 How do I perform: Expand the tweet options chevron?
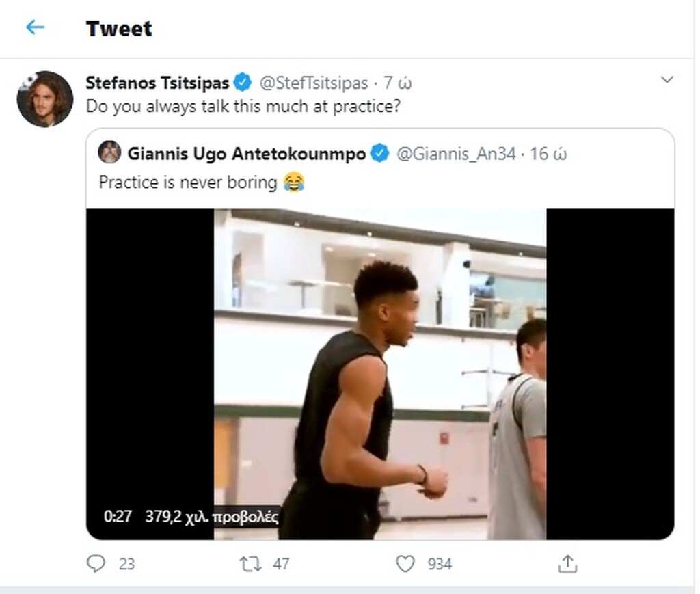[667, 81]
